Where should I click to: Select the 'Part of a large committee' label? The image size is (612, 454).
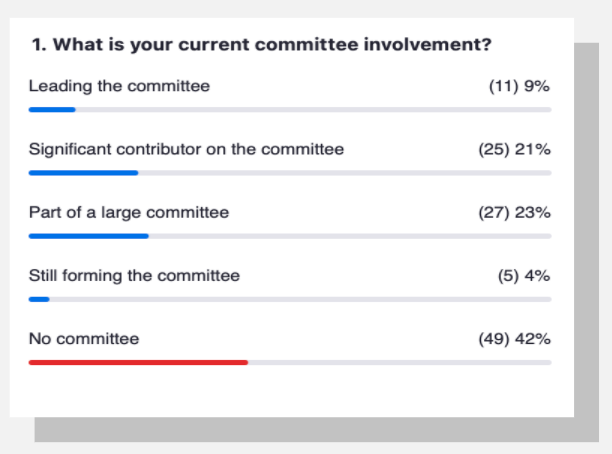(129, 213)
